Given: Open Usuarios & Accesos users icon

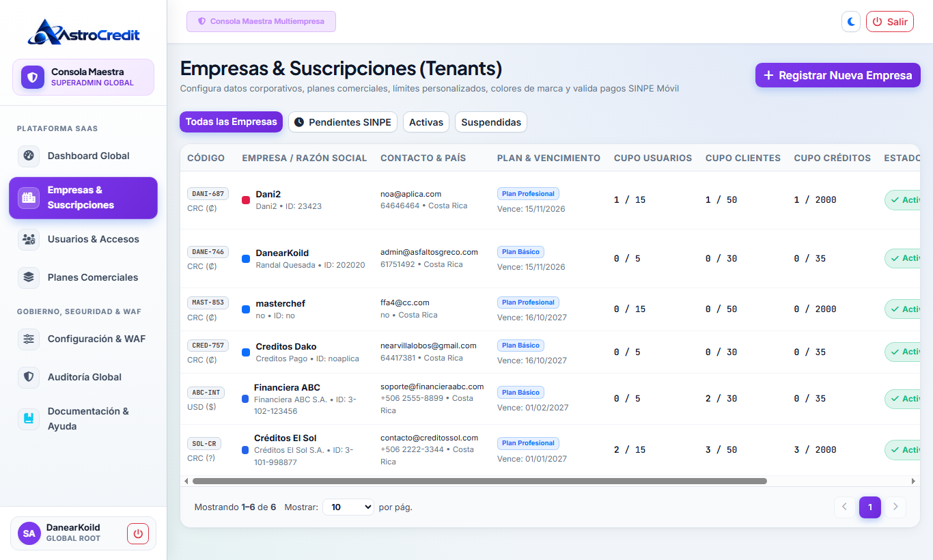Looking at the screenshot, I should pyautogui.click(x=29, y=239).
